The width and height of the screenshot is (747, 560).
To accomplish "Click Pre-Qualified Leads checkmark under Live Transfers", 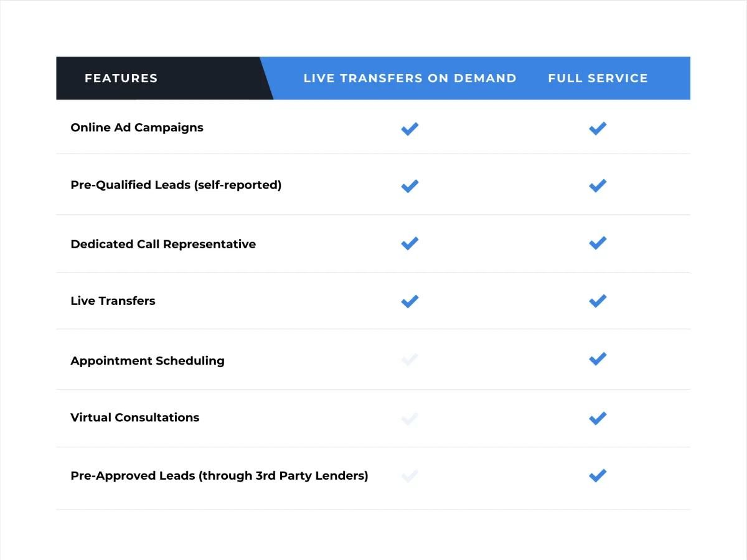I will click(410, 186).
